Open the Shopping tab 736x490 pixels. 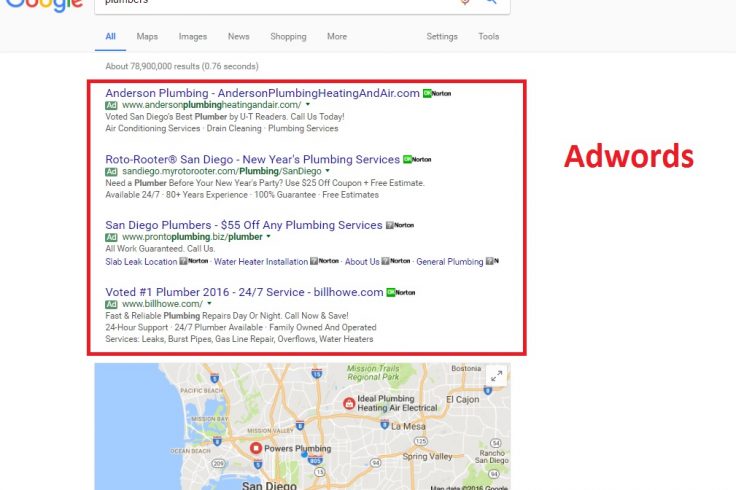point(288,37)
